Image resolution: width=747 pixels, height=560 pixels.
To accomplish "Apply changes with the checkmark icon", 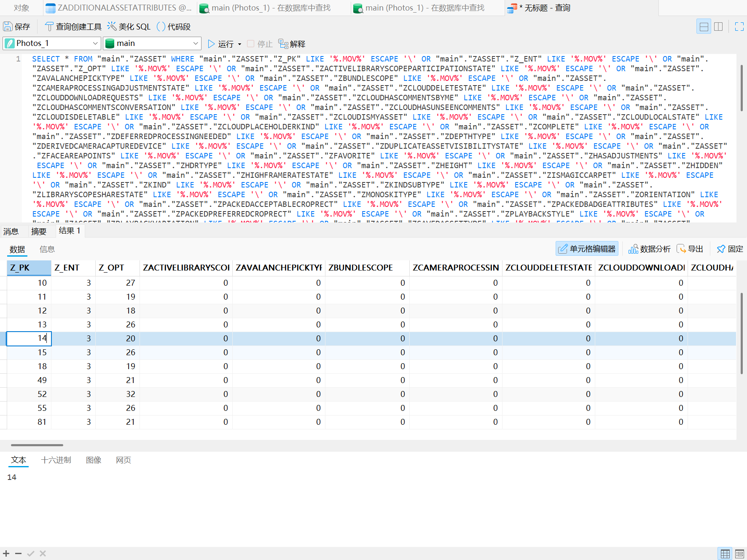I will pyautogui.click(x=30, y=553).
